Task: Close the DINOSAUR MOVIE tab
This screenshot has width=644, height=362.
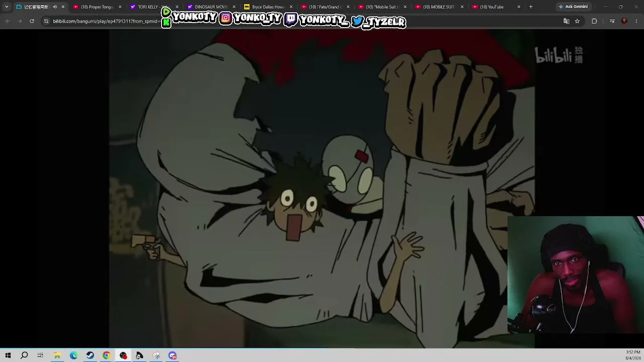Action: (x=234, y=7)
